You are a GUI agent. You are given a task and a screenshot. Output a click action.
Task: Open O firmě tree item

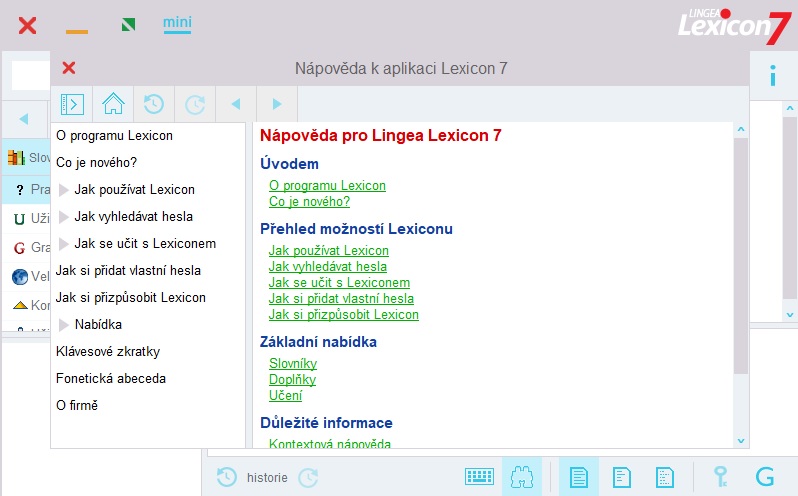[x=77, y=405]
